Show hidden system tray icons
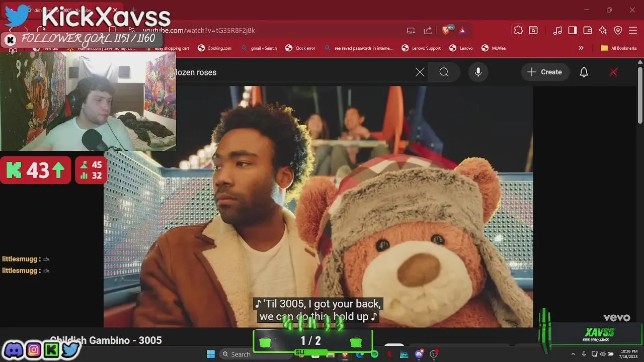Screen dimensions: 644x362 573,354
